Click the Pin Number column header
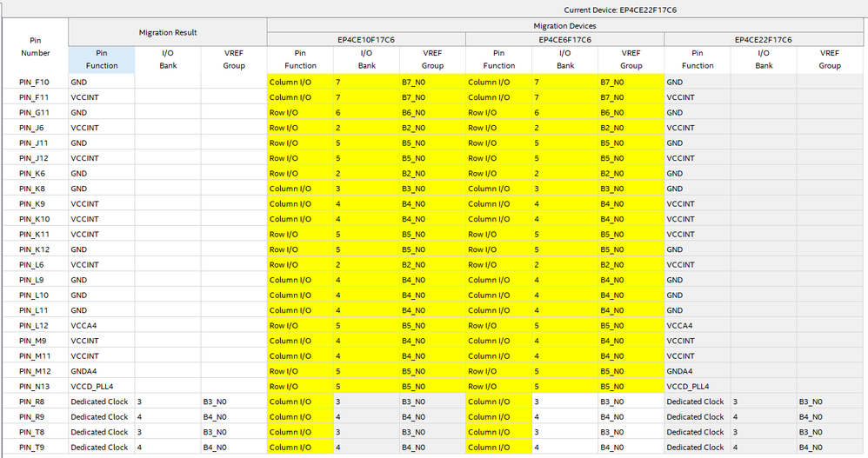 [x=36, y=46]
